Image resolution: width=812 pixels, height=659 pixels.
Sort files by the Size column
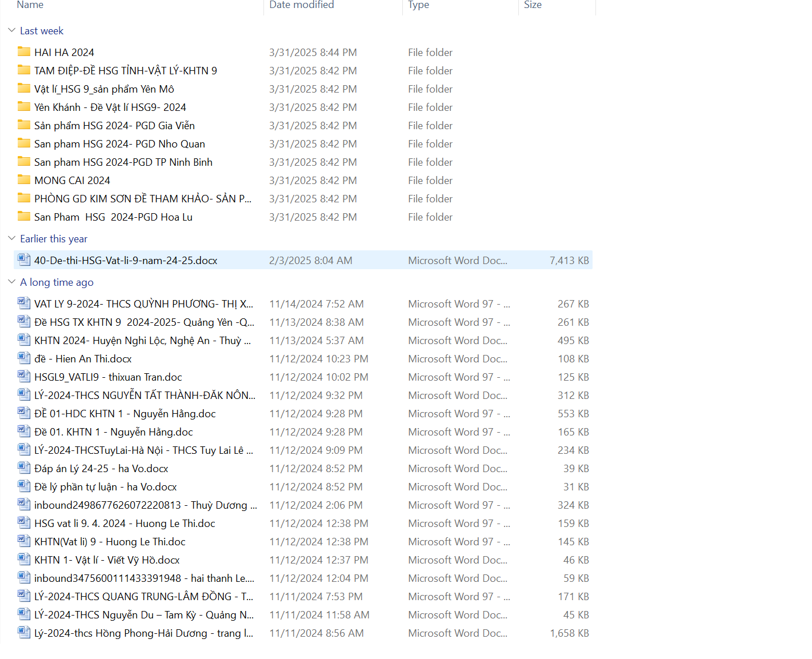pyautogui.click(x=533, y=5)
